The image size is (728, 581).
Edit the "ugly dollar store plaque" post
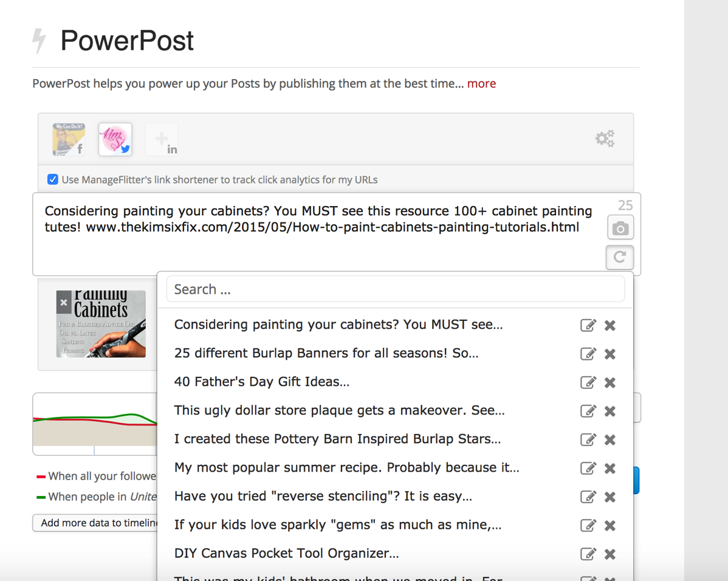click(588, 411)
